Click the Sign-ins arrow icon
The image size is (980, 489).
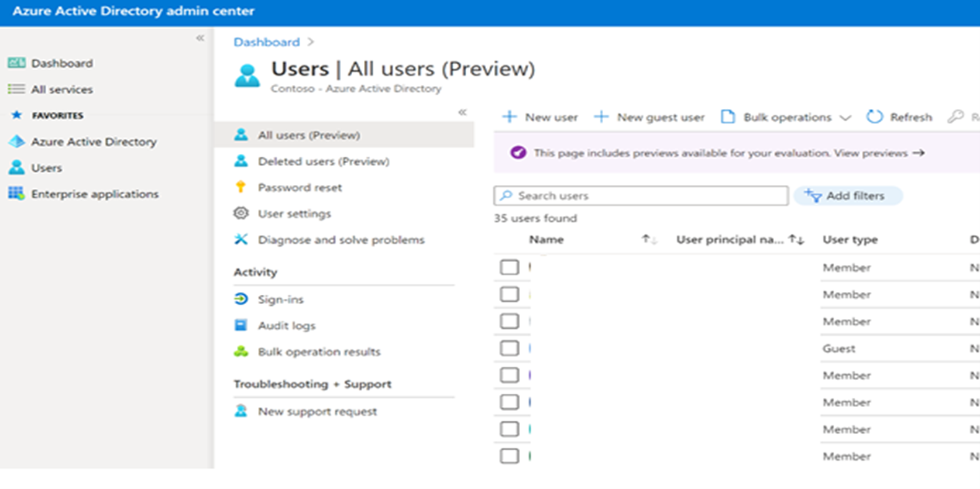click(x=241, y=299)
